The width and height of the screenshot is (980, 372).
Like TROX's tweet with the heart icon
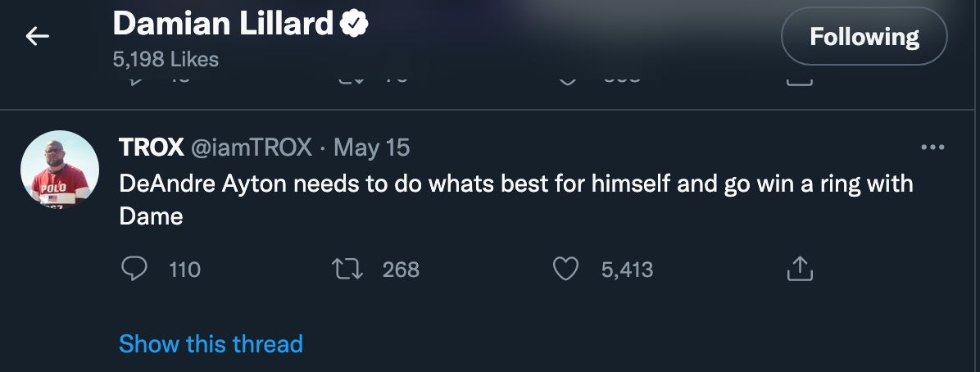coord(566,269)
